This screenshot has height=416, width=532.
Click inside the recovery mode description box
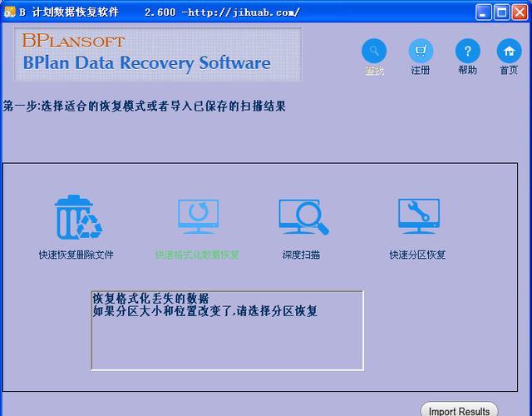(x=227, y=330)
